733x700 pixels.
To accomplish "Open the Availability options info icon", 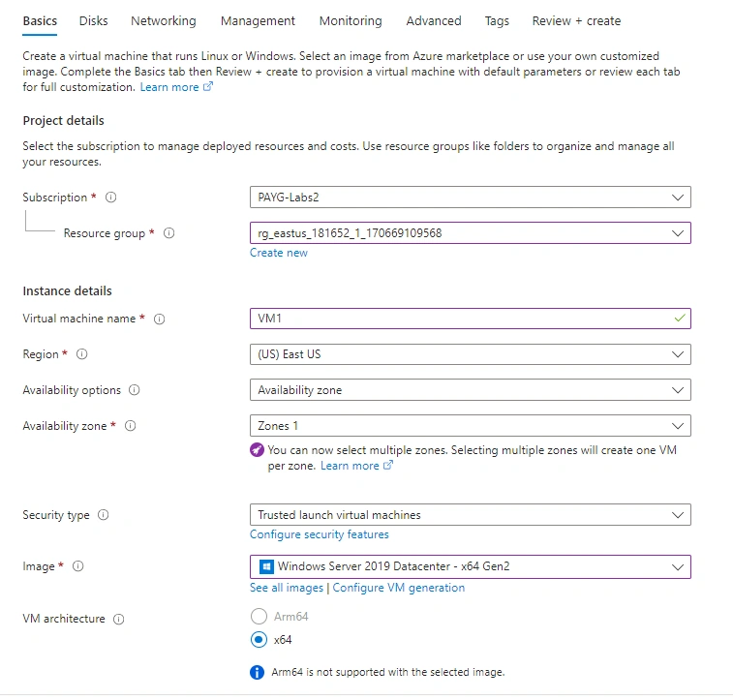I will pos(135,390).
